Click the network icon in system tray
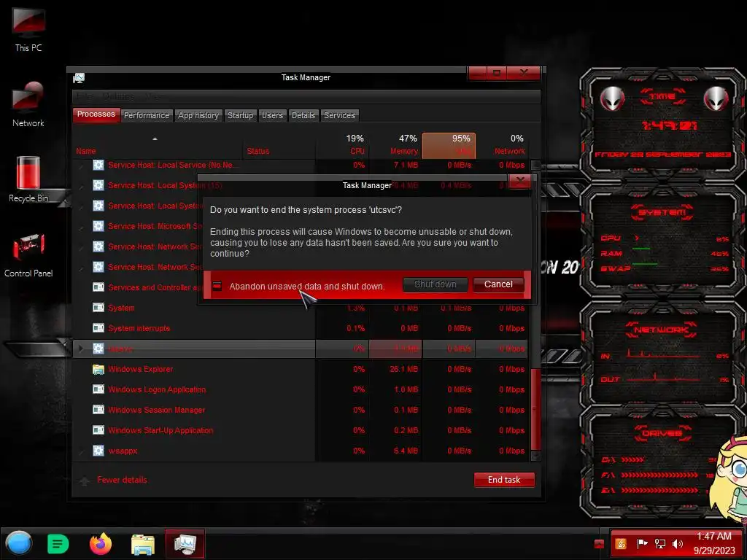 tap(659, 544)
